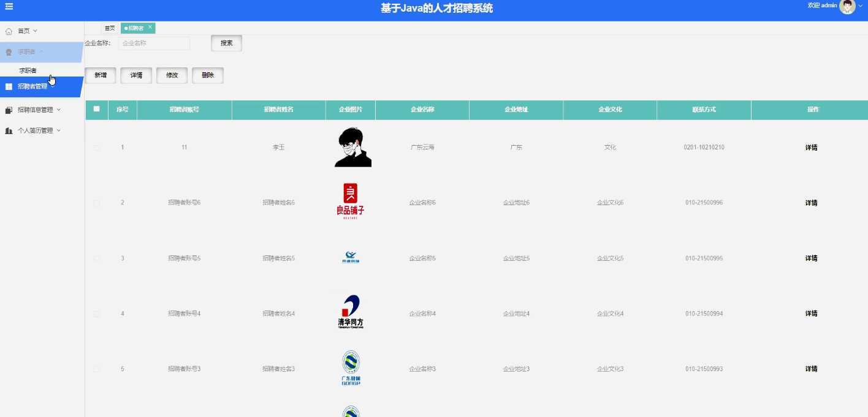This screenshot has width=868, height=417.
Task: Click into the 企业名称 search field
Action: (x=154, y=43)
